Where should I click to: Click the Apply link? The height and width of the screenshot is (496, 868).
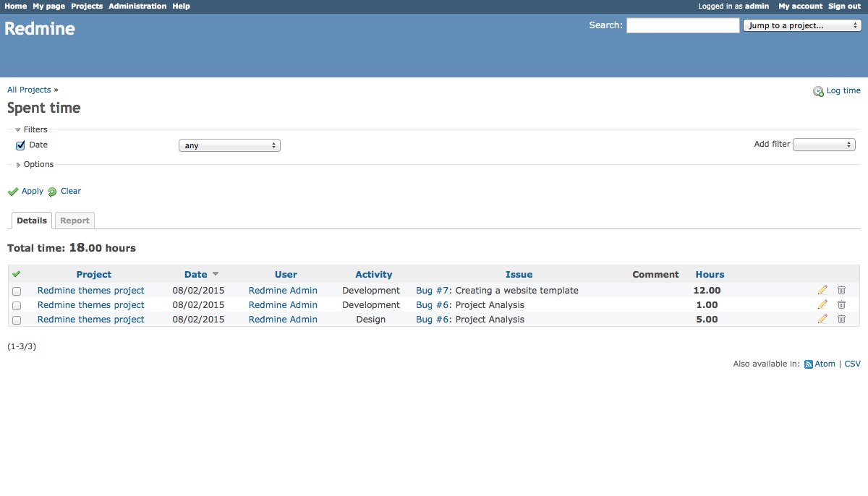click(33, 191)
